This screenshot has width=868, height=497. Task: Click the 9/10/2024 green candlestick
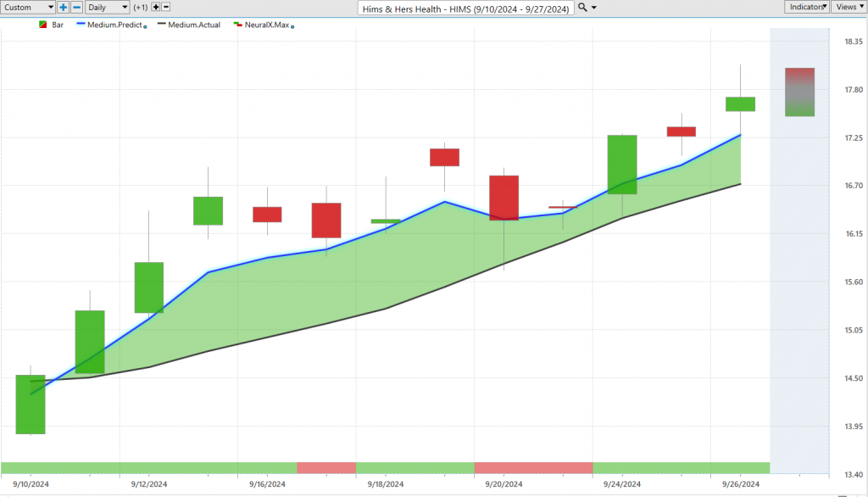(31, 405)
